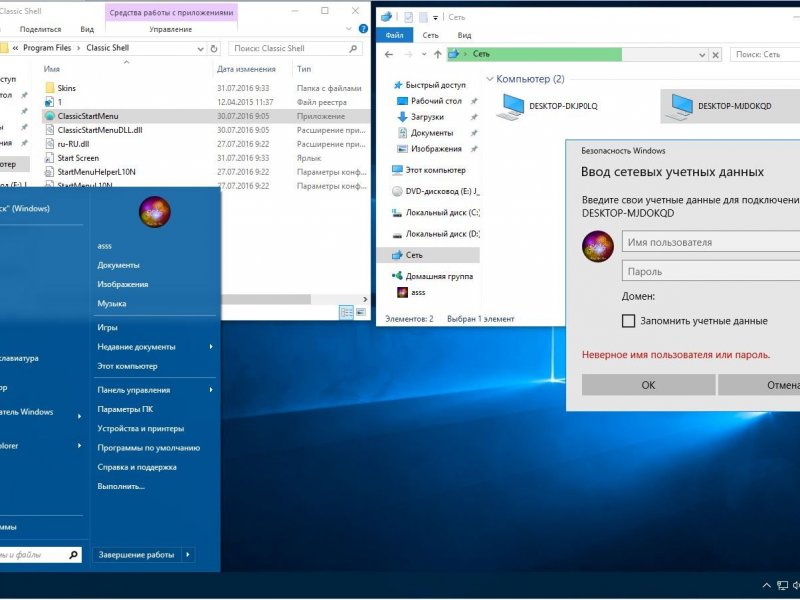Expand the ribbon in Classic Shell window
800x600 pixels.
tap(349, 29)
